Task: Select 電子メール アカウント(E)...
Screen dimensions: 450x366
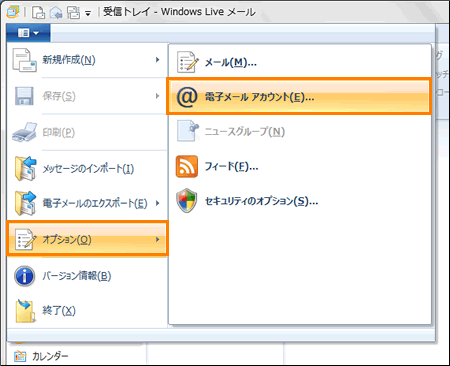Action: (299, 97)
